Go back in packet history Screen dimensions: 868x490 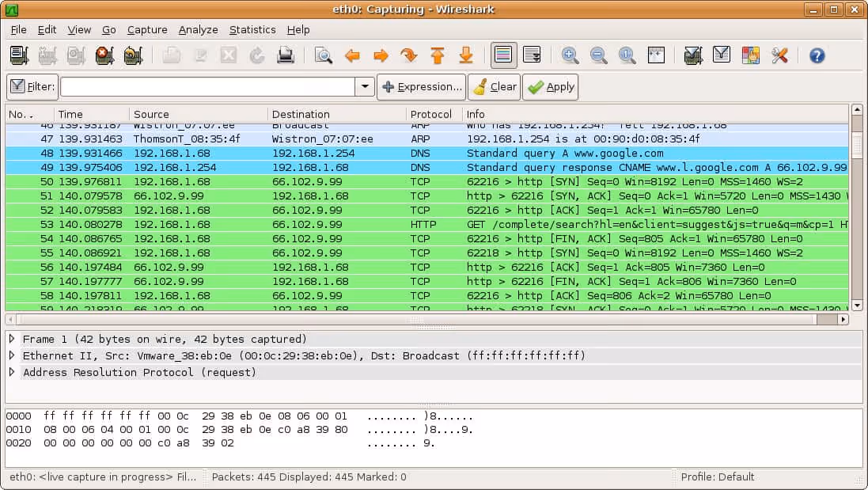tap(352, 55)
